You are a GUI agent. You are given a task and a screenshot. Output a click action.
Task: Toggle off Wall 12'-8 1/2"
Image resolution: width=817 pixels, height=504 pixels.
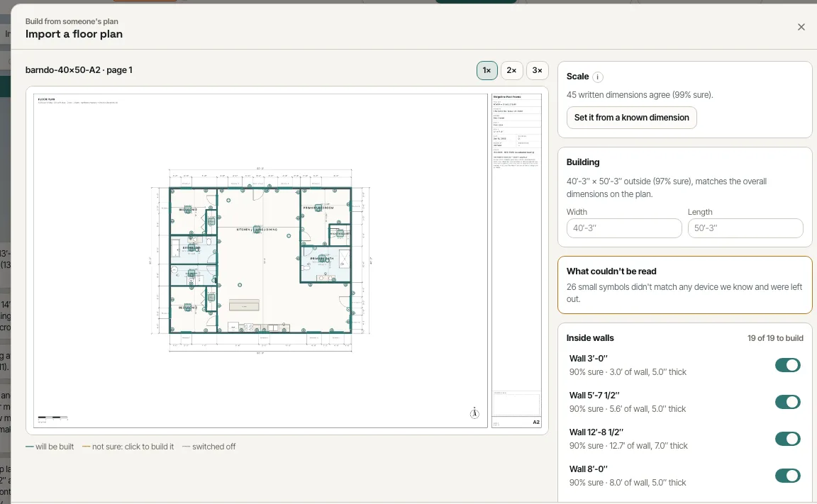coord(787,439)
